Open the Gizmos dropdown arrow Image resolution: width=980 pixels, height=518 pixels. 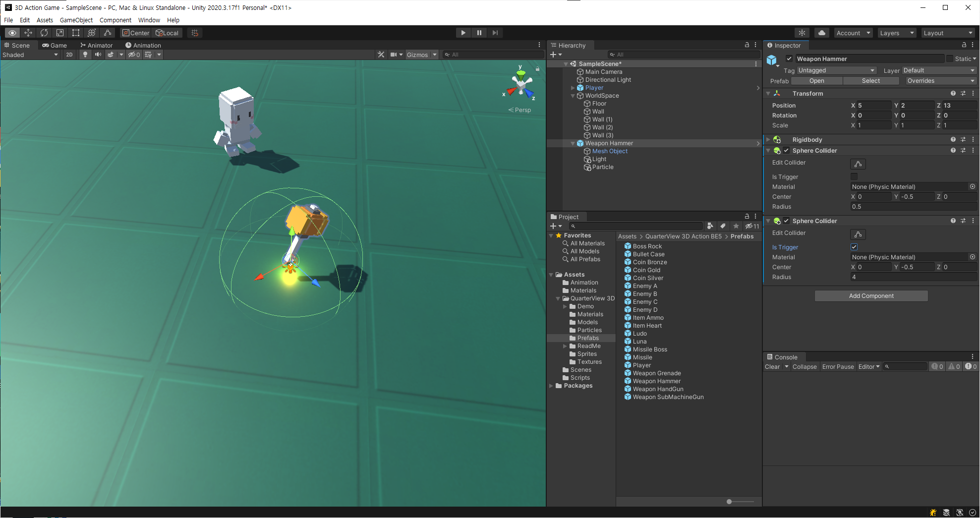pyautogui.click(x=435, y=55)
